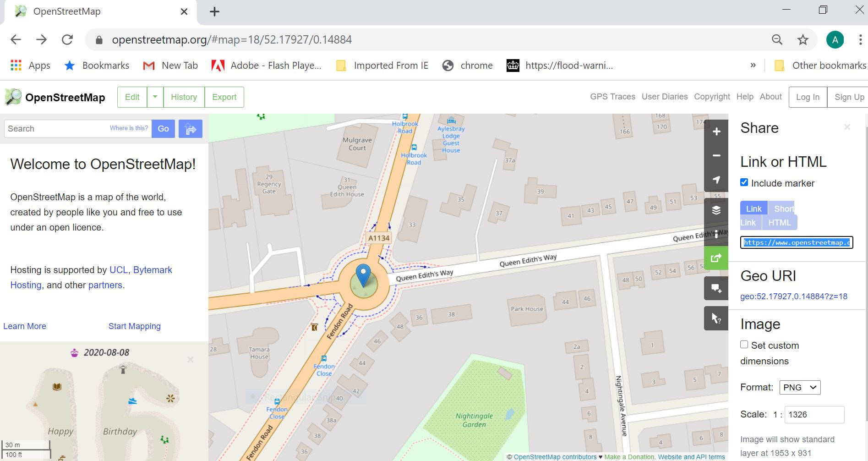Go back to the previous page

click(x=16, y=40)
